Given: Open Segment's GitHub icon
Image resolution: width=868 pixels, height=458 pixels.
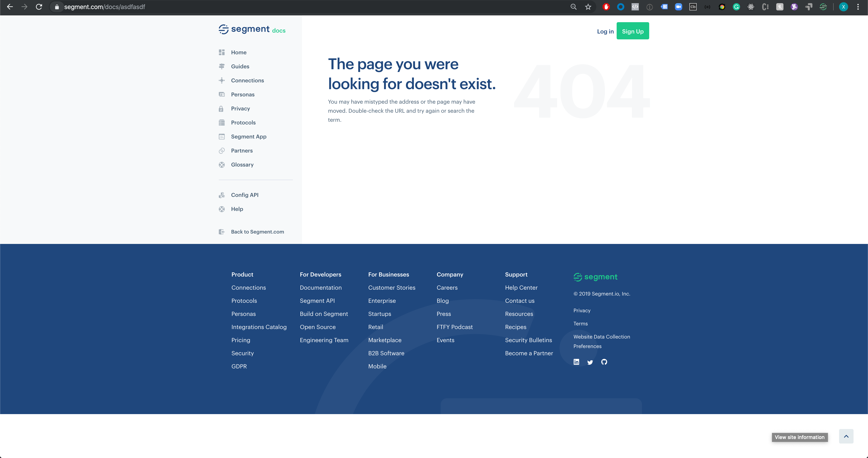Looking at the screenshot, I should tap(604, 362).
